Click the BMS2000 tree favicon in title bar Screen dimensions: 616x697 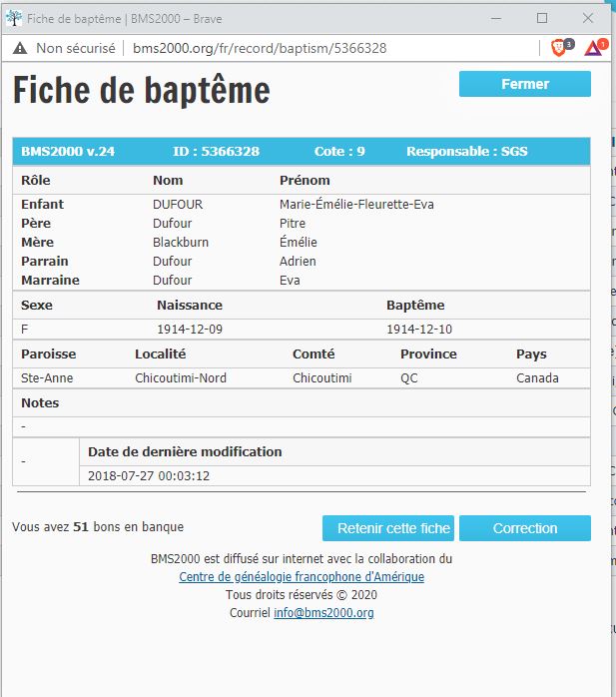(x=14, y=18)
